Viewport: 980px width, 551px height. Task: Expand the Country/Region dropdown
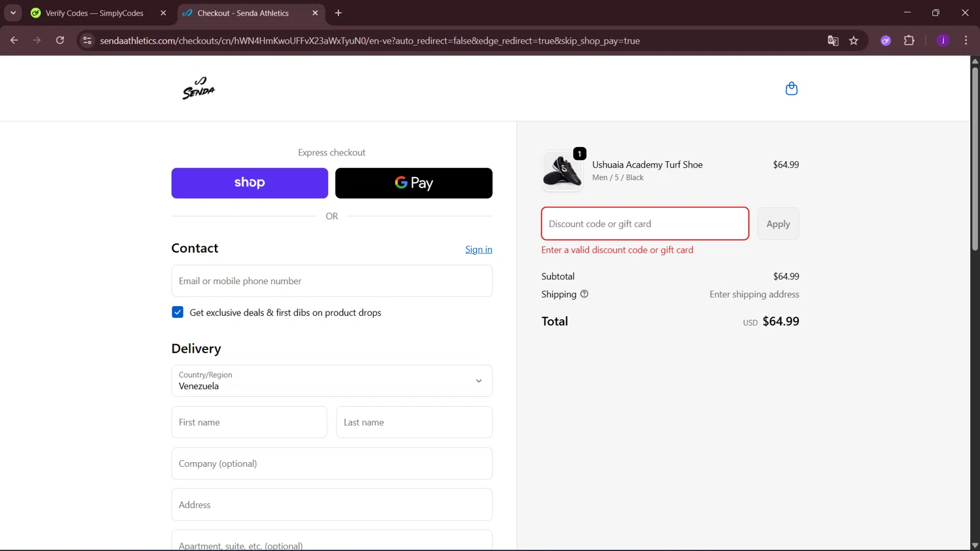[332, 381]
